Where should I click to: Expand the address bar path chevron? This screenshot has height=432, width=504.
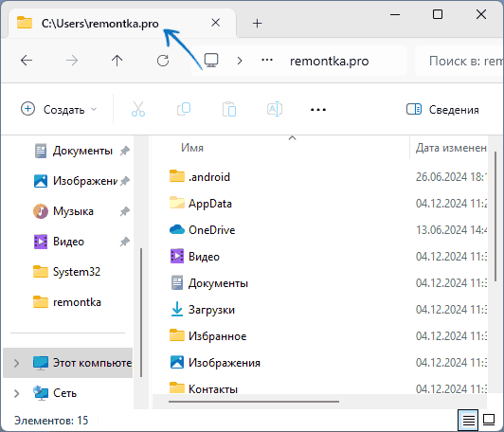coord(240,61)
